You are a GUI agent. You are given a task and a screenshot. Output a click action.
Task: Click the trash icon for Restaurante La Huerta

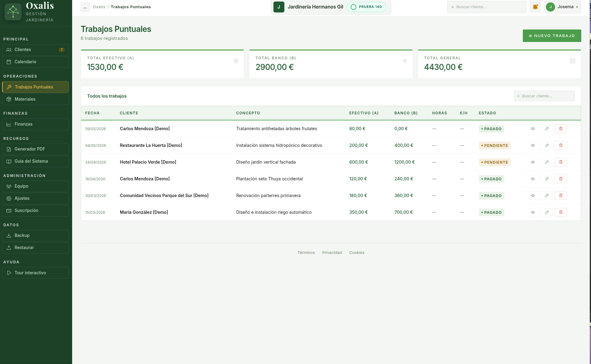pyautogui.click(x=561, y=145)
